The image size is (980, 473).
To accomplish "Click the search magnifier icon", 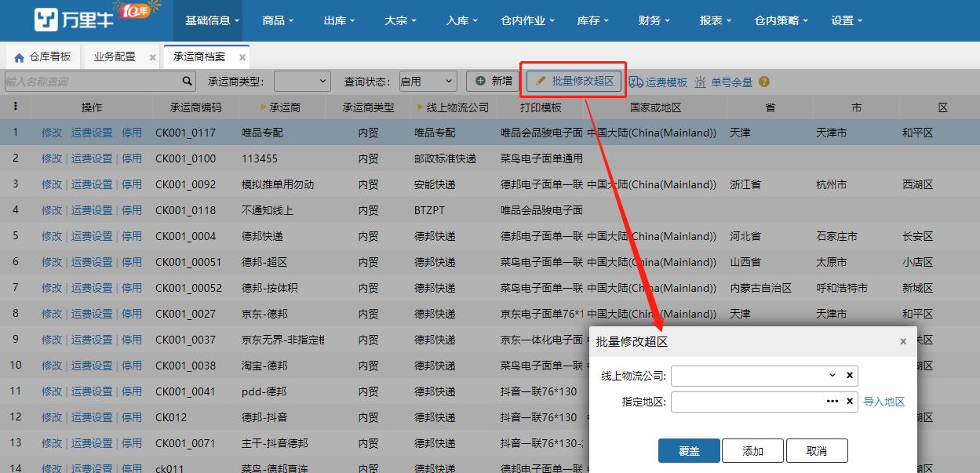I will [186, 81].
